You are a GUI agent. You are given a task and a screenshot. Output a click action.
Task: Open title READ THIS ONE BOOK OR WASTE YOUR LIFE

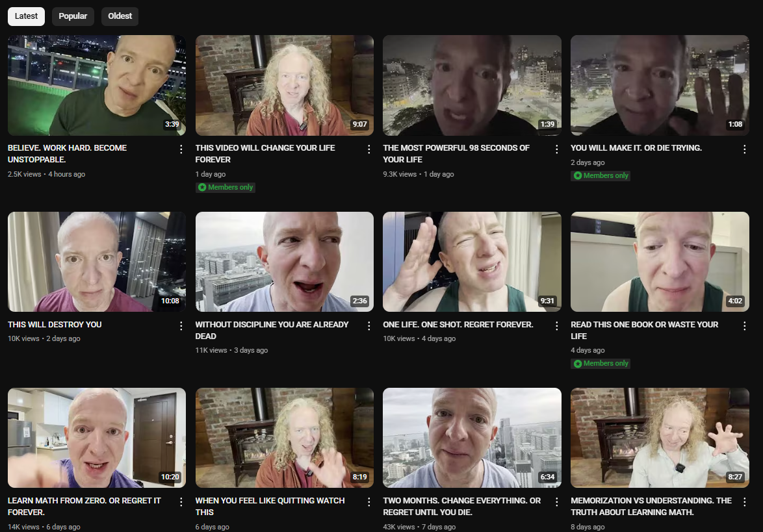pos(644,330)
